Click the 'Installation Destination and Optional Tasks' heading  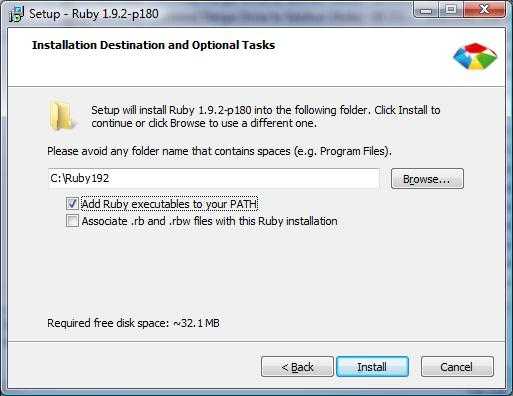coord(153,45)
